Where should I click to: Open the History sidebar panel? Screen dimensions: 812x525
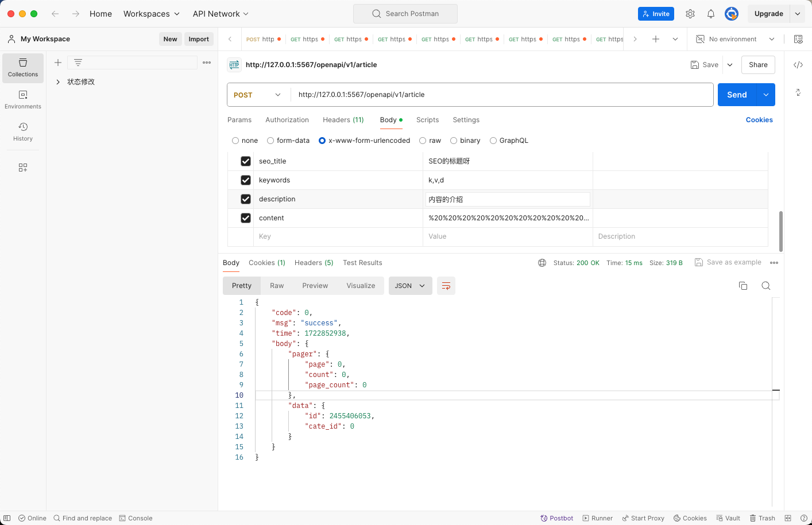tap(23, 132)
